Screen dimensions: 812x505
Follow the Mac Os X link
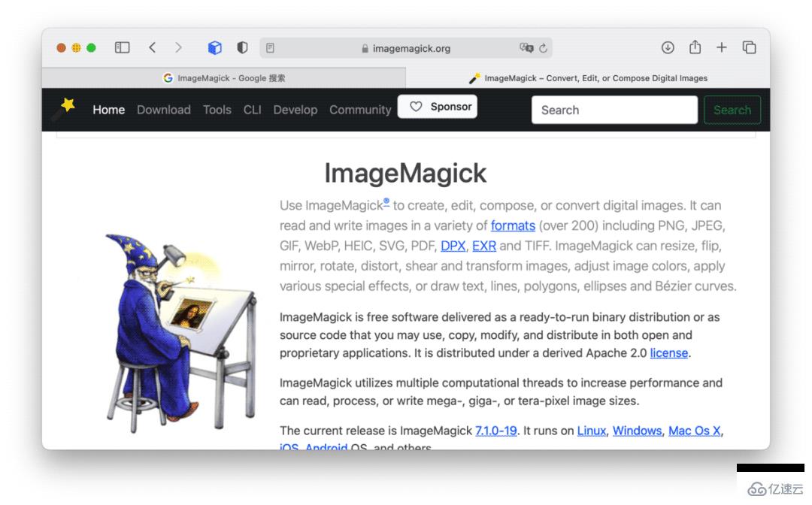pyautogui.click(x=695, y=431)
